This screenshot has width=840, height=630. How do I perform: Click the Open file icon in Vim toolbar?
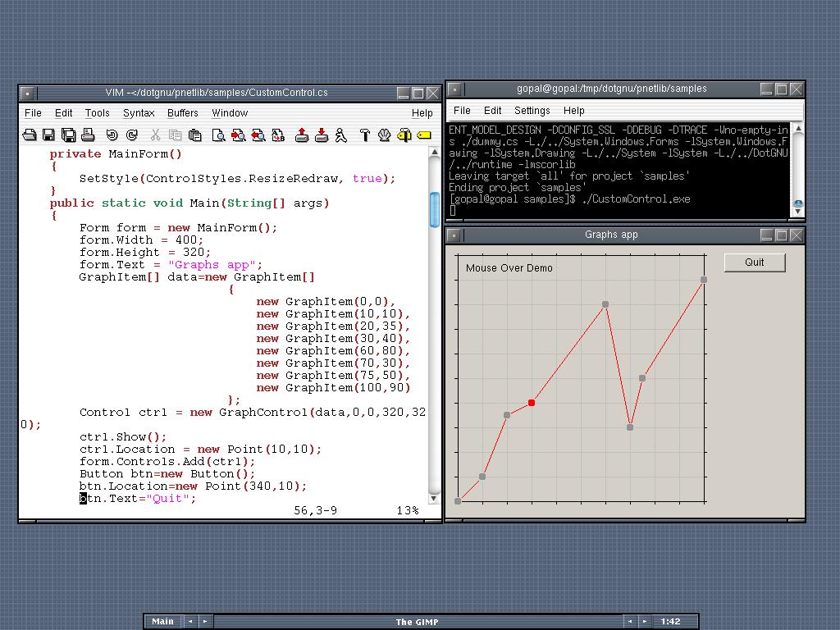(30, 135)
